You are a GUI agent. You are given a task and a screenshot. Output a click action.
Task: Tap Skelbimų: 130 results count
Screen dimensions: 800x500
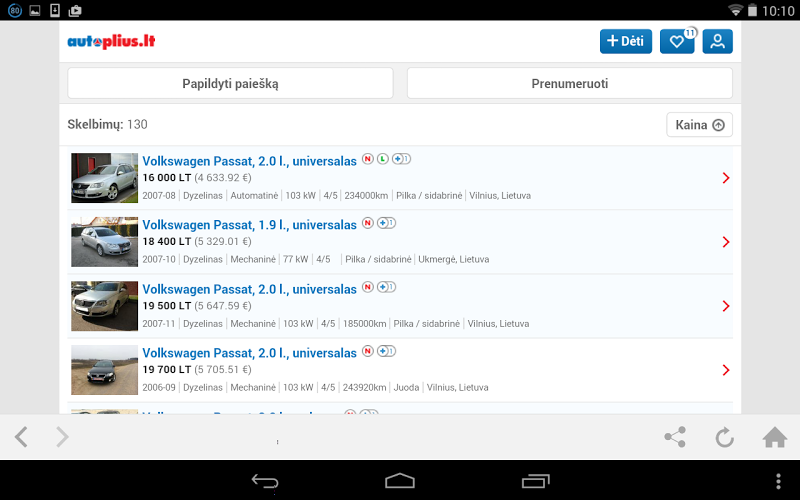[x=107, y=124]
